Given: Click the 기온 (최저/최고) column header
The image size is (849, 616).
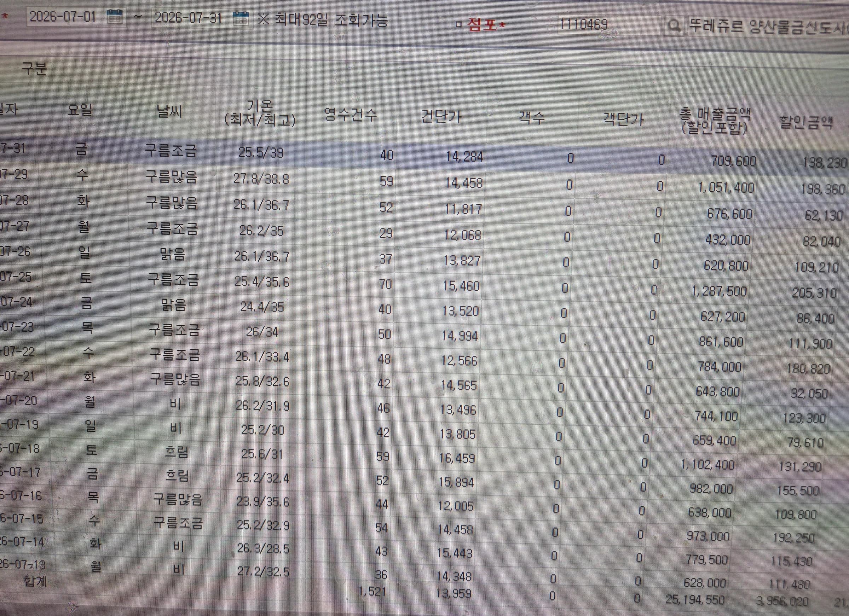Looking at the screenshot, I should (261, 114).
